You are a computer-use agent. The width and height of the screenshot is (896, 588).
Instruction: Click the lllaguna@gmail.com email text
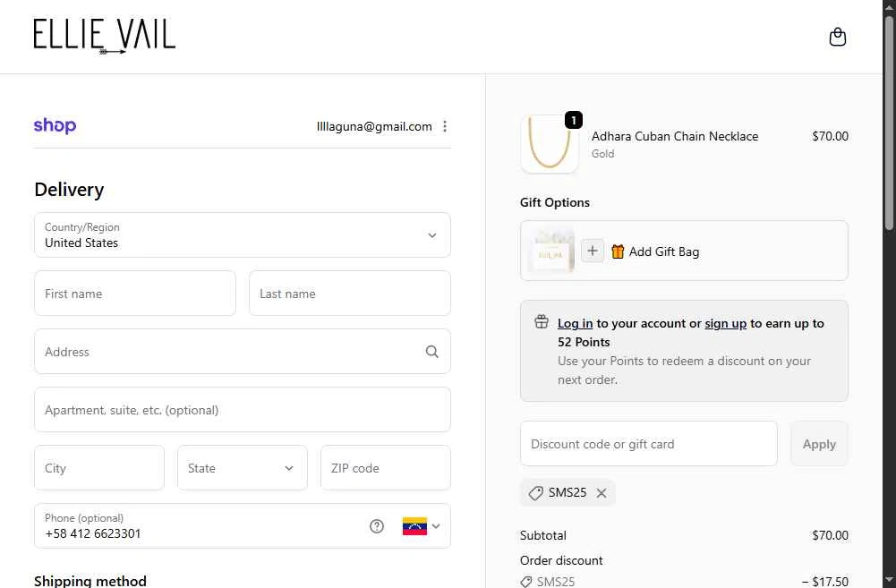click(x=374, y=126)
